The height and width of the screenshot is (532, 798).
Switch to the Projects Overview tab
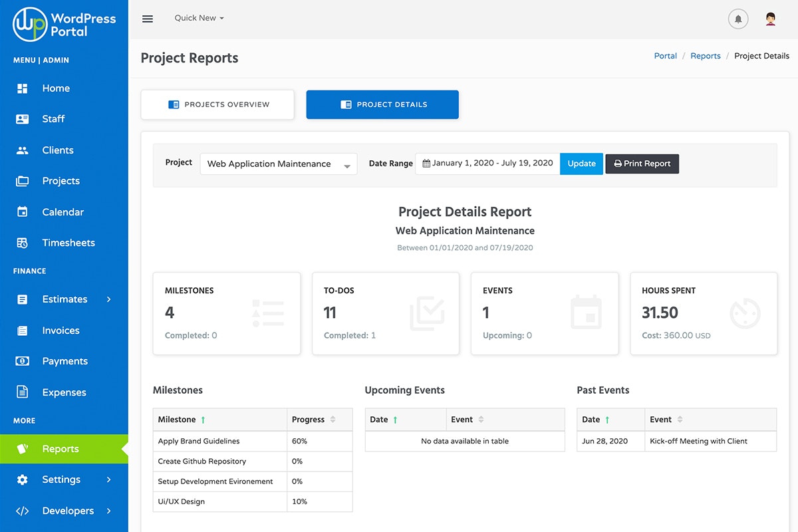coord(217,104)
